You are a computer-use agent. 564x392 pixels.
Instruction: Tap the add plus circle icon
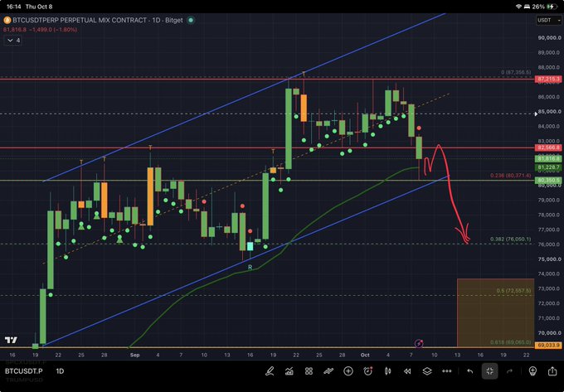click(x=348, y=371)
